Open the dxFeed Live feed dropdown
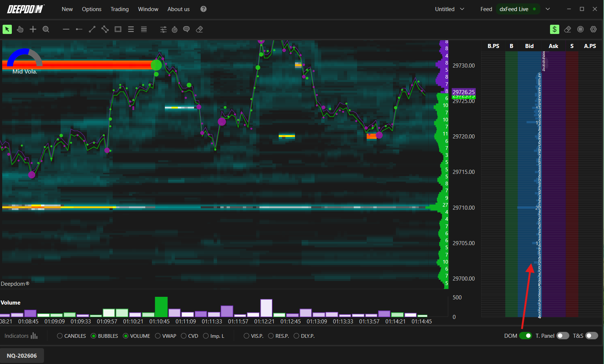This screenshot has width=604, height=364. (548, 9)
